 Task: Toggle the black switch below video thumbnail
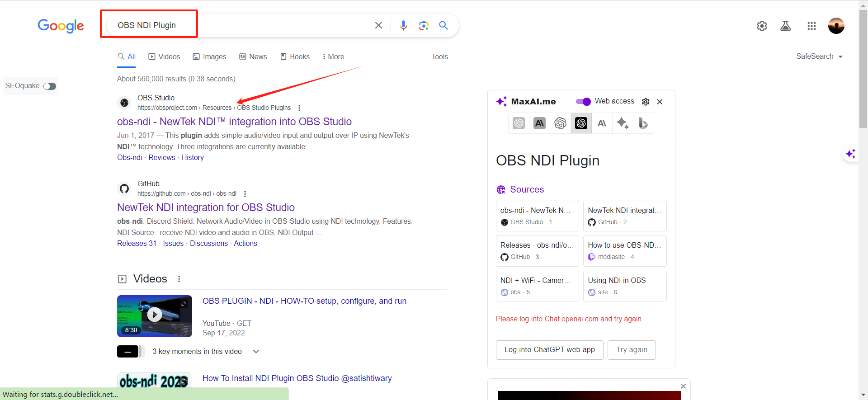pyautogui.click(x=130, y=352)
